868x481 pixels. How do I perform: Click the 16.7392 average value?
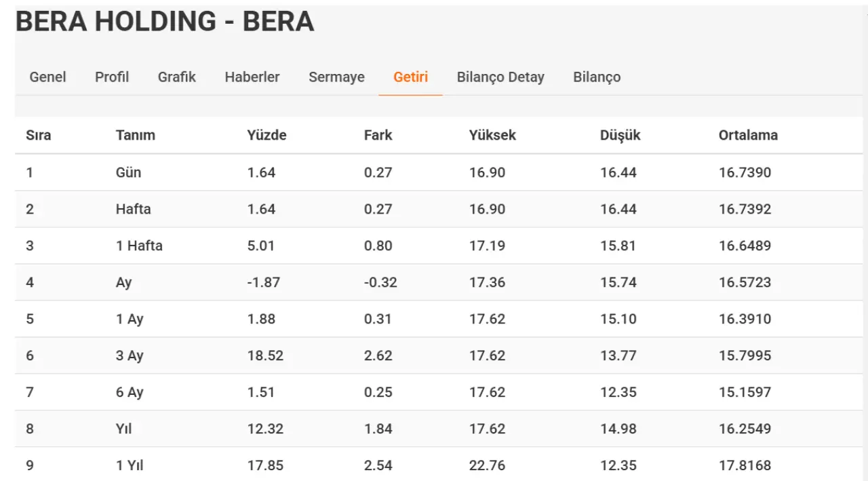point(745,209)
